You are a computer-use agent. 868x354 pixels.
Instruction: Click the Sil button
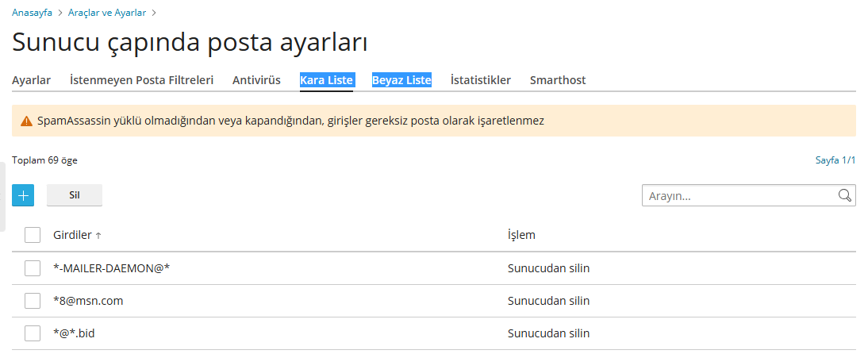[x=74, y=195]
